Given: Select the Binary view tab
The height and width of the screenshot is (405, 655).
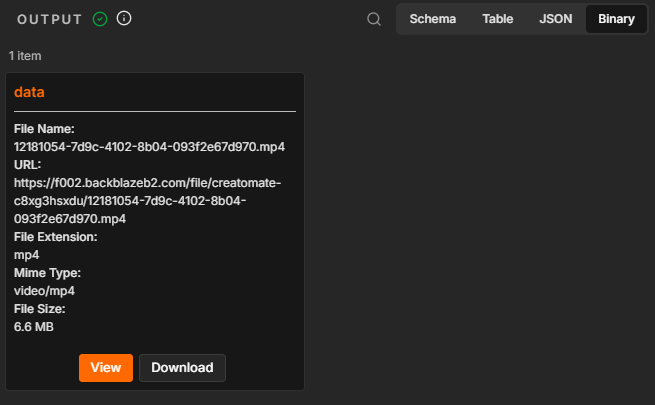Looking at the screenshot, I should (x=616, y=19).
